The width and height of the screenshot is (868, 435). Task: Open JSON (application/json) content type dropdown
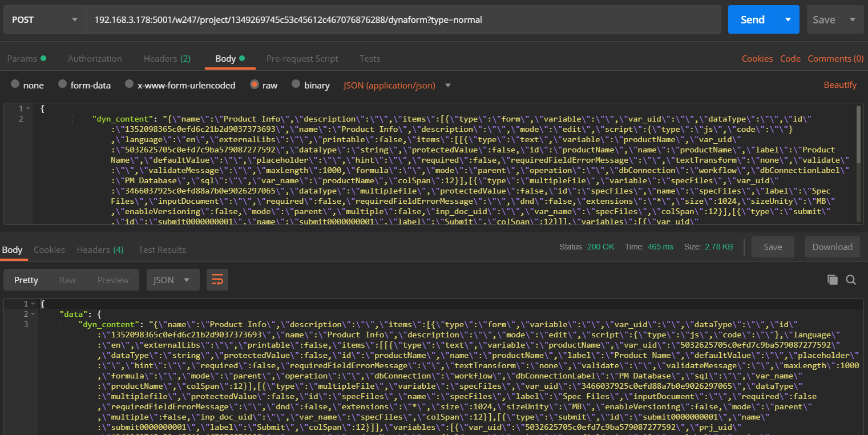(397, 85)
